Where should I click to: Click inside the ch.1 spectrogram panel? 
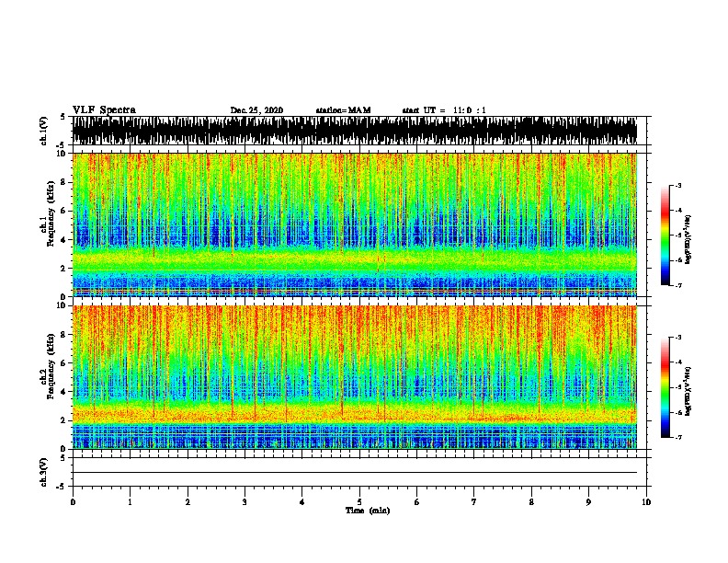click(355, 224)
